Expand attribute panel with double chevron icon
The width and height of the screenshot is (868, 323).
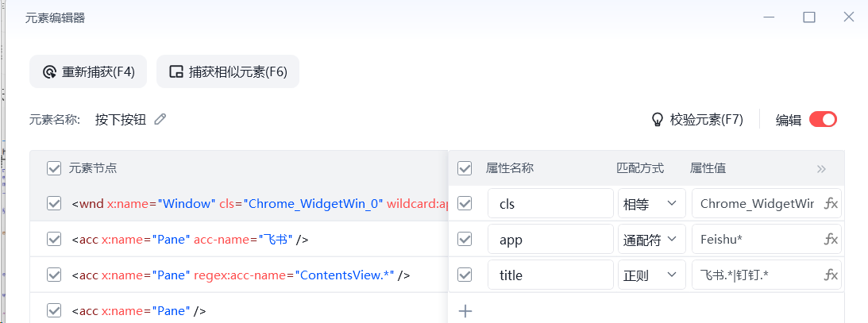pos(821,168)
